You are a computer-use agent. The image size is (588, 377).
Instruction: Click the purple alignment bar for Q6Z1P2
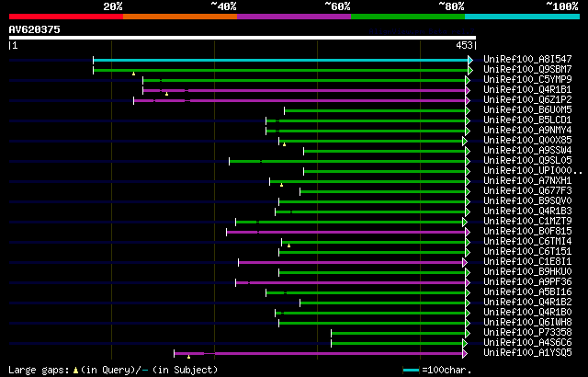coord(301,100)
